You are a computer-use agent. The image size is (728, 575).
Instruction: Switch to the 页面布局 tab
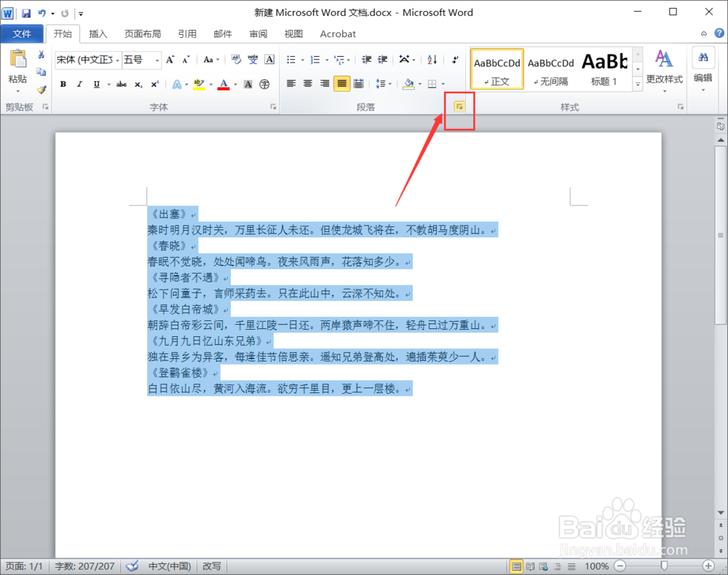coord(143,33)
